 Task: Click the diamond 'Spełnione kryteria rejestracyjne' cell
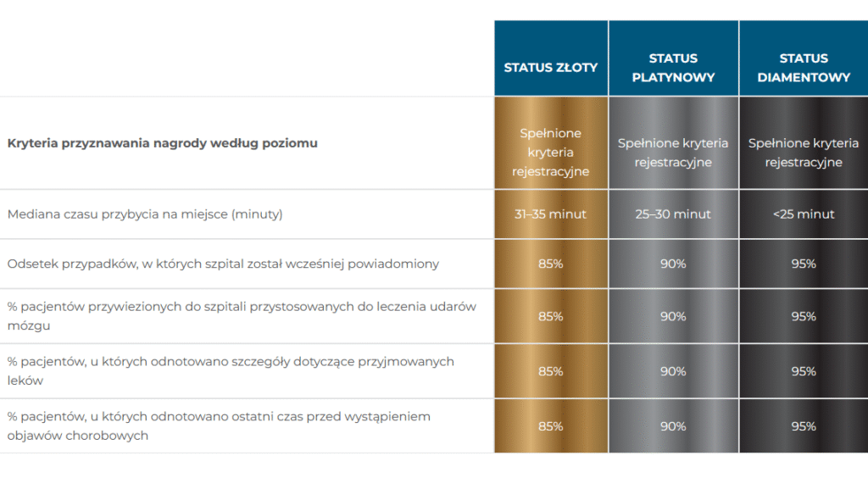coord(803,153)
